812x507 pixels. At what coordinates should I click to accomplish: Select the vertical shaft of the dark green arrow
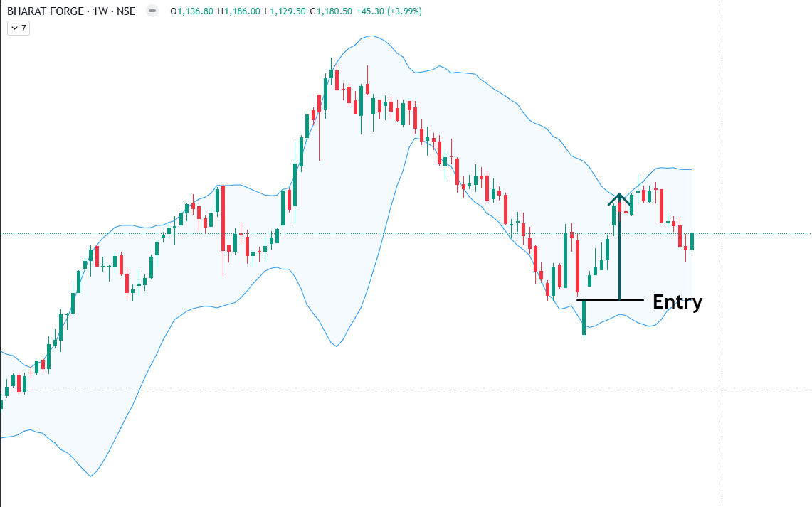coord(619,256)
